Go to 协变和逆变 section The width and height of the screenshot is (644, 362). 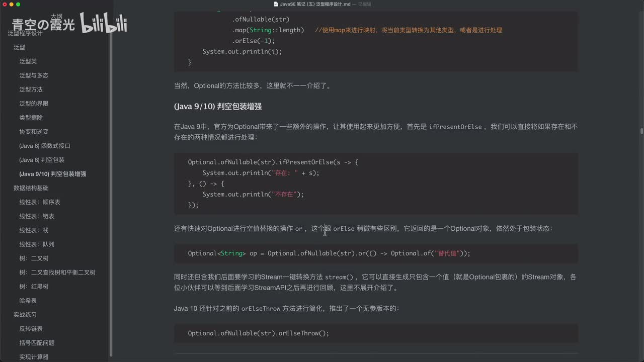(x=34, y=132)
